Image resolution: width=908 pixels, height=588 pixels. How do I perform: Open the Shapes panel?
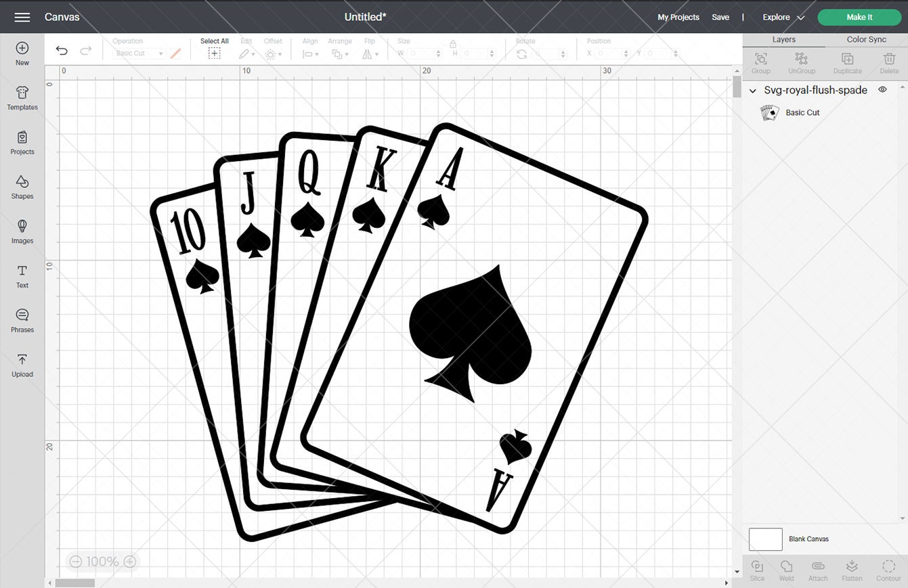pos(22,187)
